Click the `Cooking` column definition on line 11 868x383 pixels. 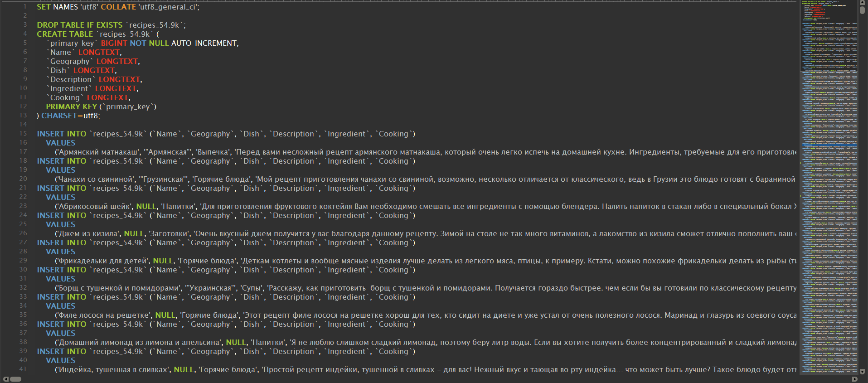pos(88,97)
